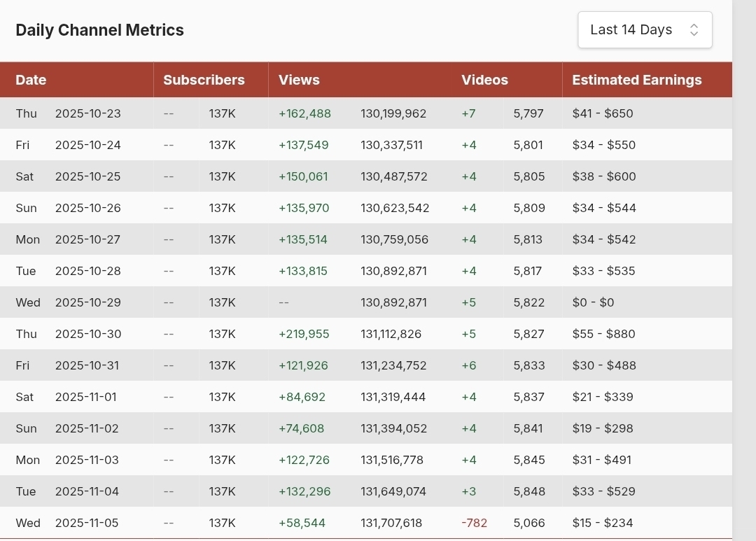Click the Estimated Earnings column header

click(636, 80)
